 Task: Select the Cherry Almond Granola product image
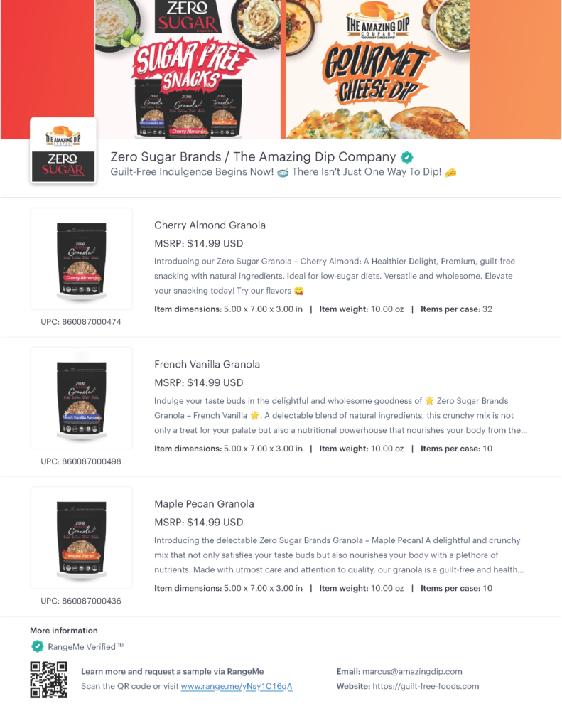pyautogui.click(x=82, y=259)
